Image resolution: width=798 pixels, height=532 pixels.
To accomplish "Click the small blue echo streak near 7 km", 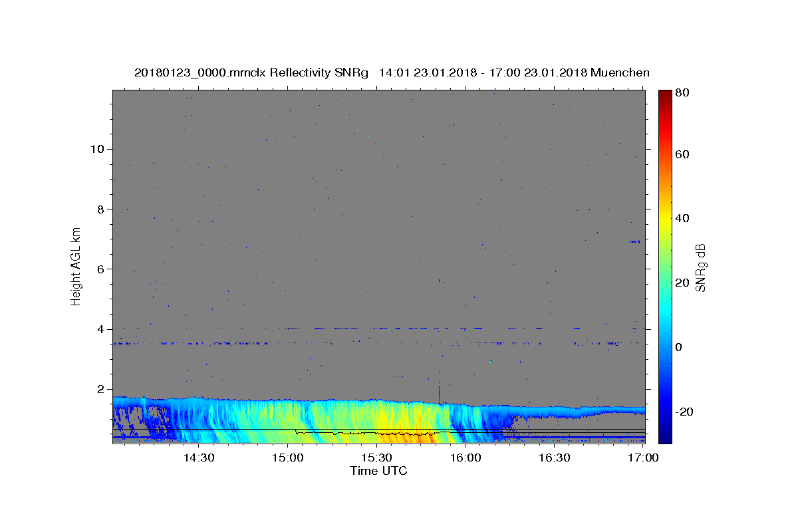I will (x=635, y=241).
